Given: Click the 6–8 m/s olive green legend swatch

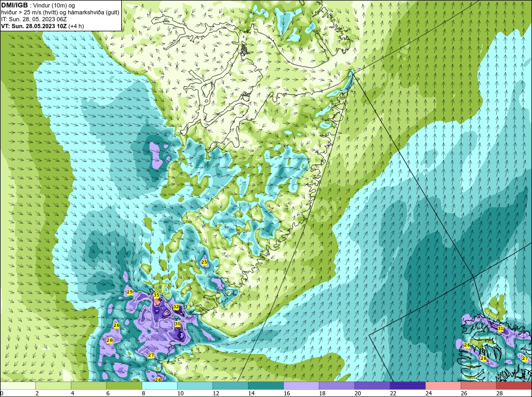Looking at the screenshot, I should click(x=124, y=385).
